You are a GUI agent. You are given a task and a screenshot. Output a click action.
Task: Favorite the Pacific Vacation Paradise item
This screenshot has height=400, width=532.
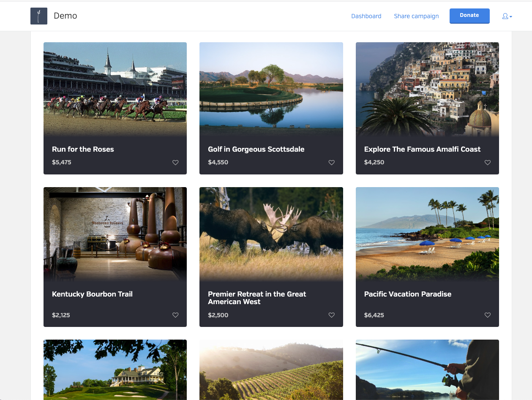coord(487,315)
